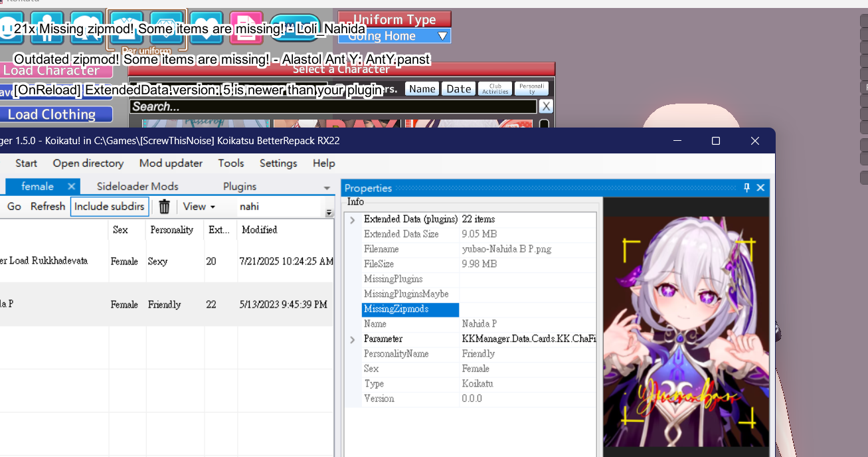Image resolution: width=868 pixels, height=457 pixels.
Task: Click the Refresh toolbar button
Action: click(x=48, y=207)
